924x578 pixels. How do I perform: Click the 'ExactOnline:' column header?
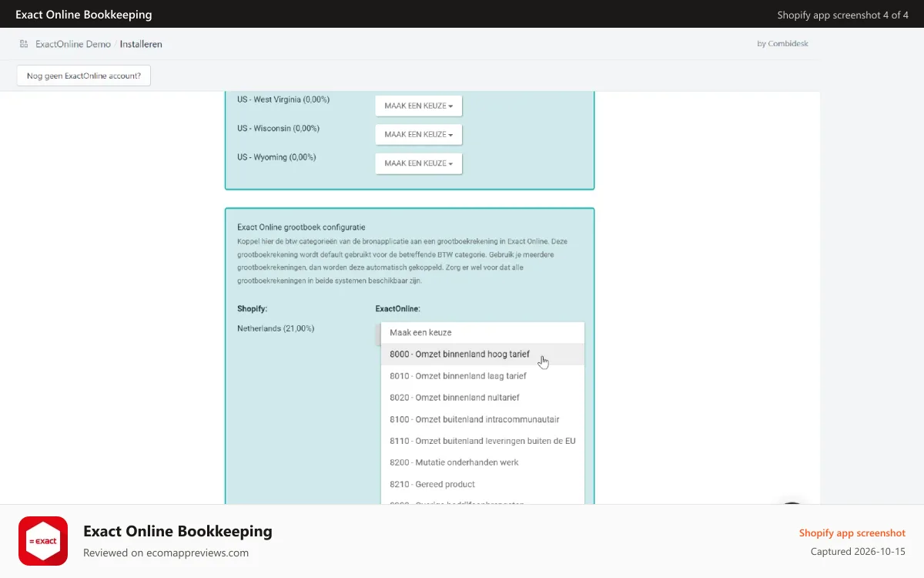397,308
